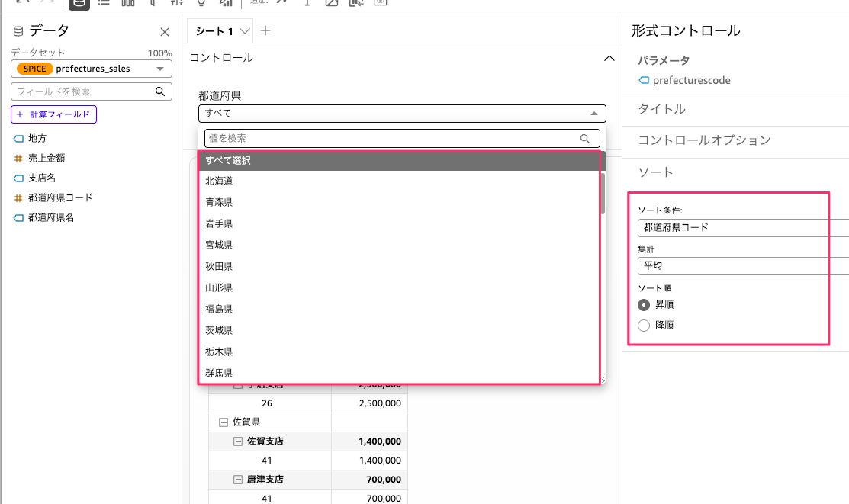Open the シート 1 tab chevron menu
849x504 pixels.
245,31
